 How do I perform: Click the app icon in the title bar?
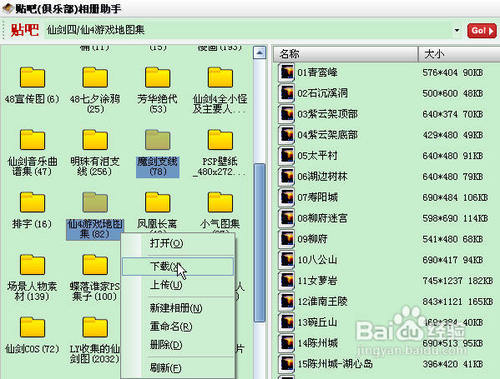coord(7,9)
